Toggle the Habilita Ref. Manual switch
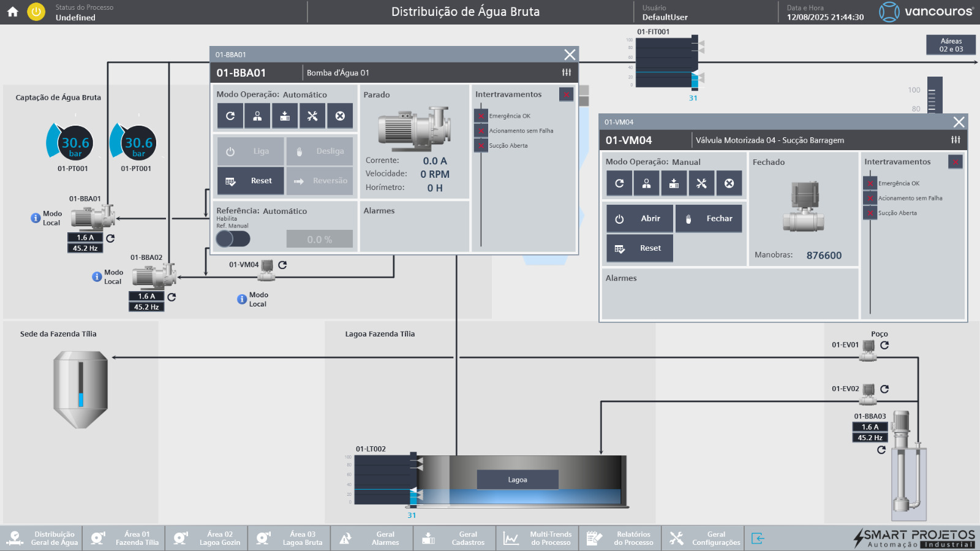The height and width of the screenshot is (551, 980). pyautogui.click(x=233, y=238)
